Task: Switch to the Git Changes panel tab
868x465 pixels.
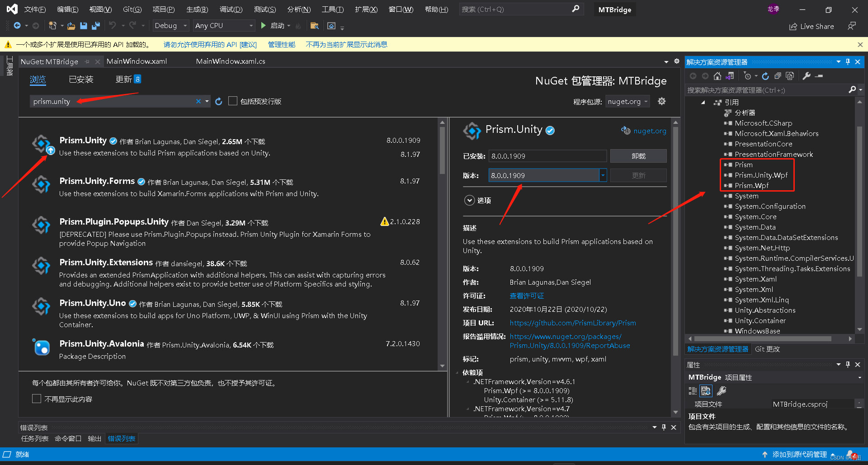Action: 768,349
